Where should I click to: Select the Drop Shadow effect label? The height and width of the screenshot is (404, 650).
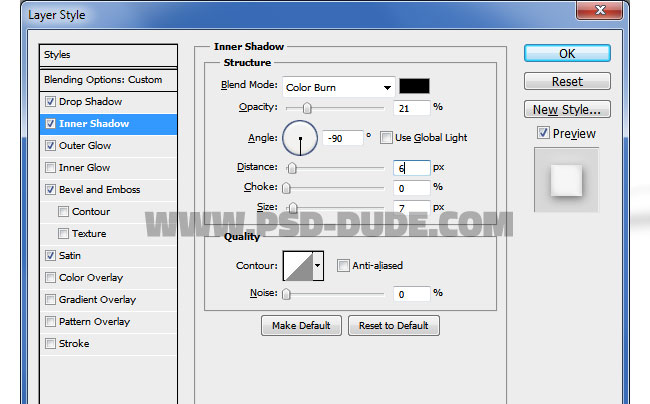pyautogui.click(x=90, y=102)
